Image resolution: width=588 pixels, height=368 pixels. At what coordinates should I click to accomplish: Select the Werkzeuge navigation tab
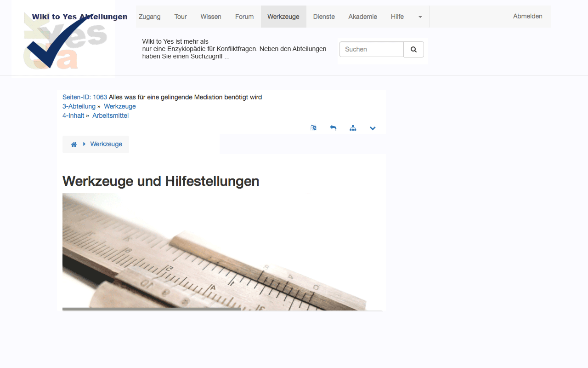(283, 17)
